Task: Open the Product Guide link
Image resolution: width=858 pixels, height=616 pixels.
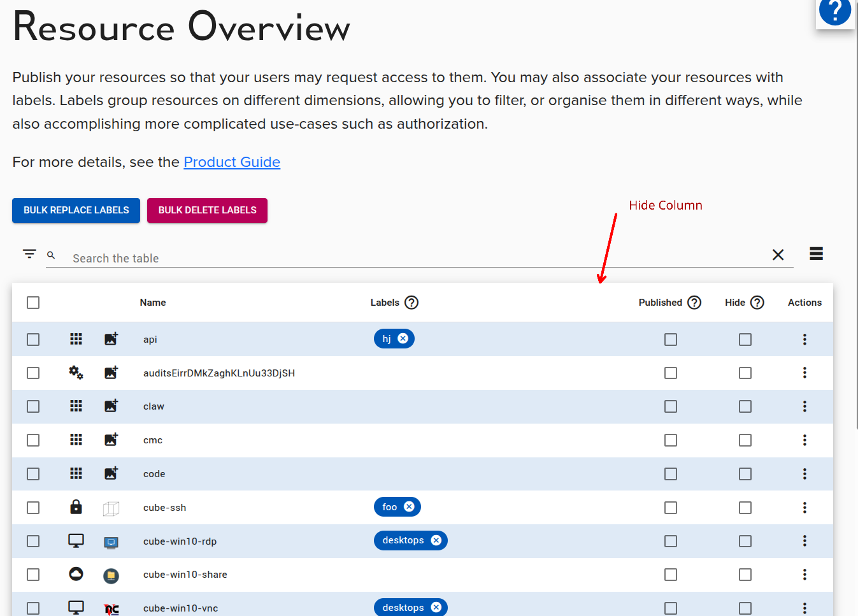Action: 232,162
